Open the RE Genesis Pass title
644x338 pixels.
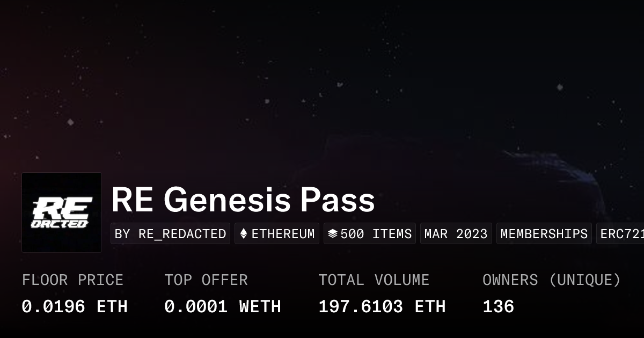(243, 201)
